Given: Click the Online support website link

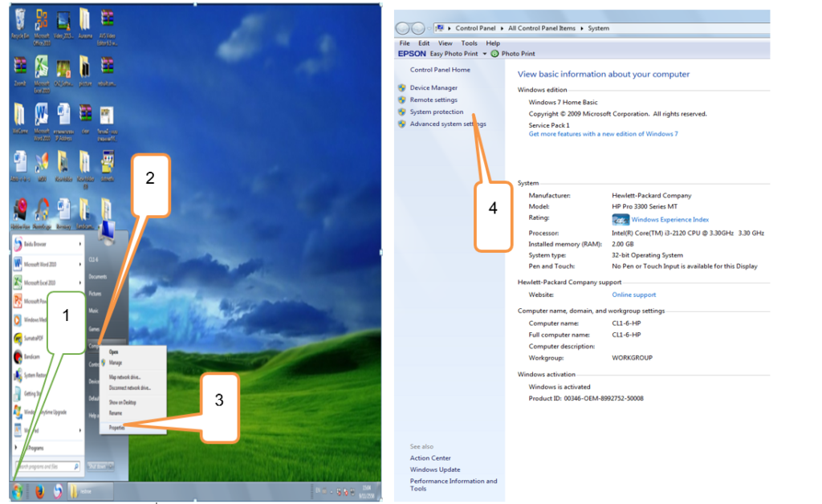Looking at the screenshot, I should [633, 295].
